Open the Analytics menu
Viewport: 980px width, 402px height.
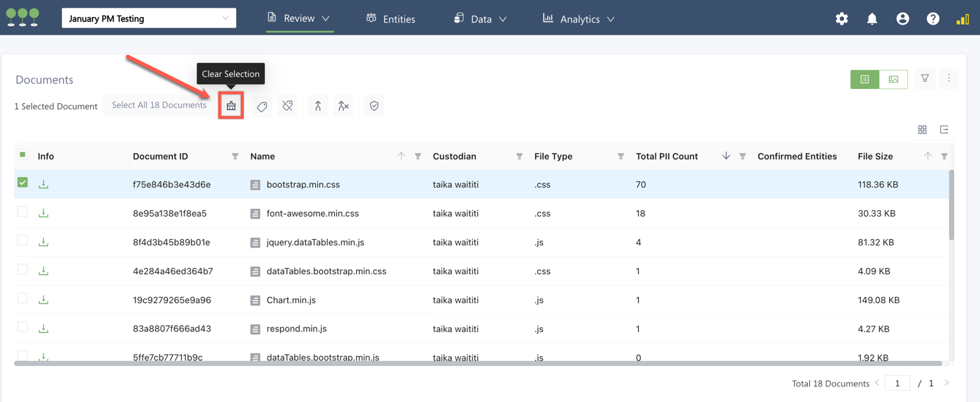[x=579, y=19]
